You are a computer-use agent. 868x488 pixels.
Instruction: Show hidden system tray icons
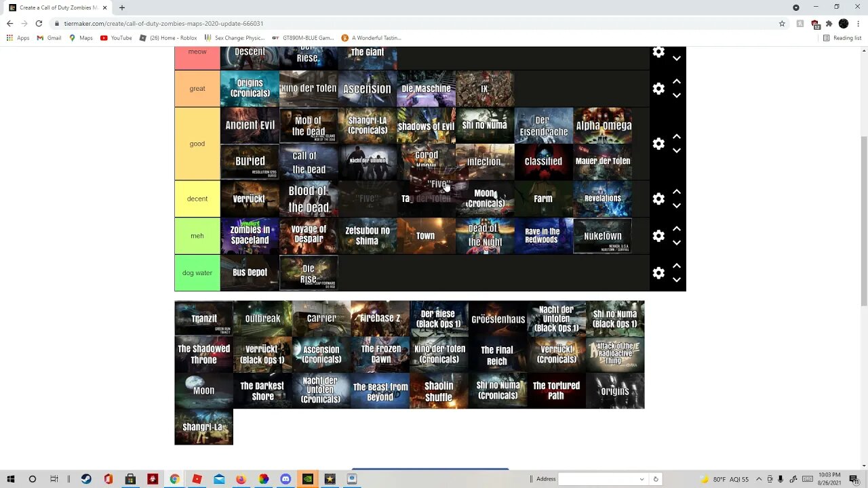point(758,479)
